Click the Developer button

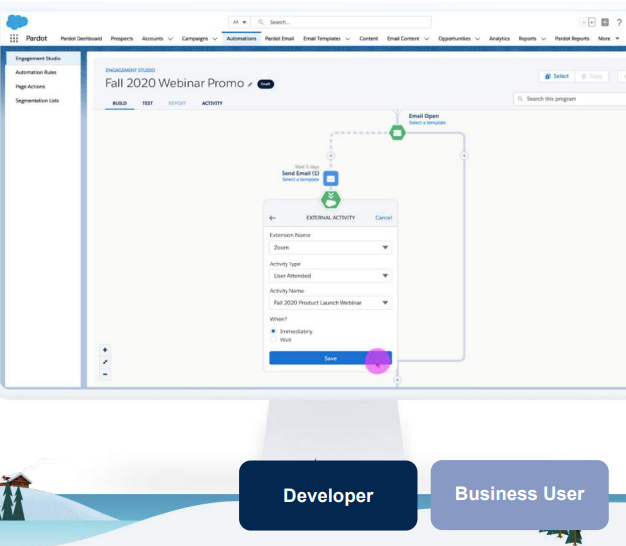pyautogui.click(x=328, y=495)
